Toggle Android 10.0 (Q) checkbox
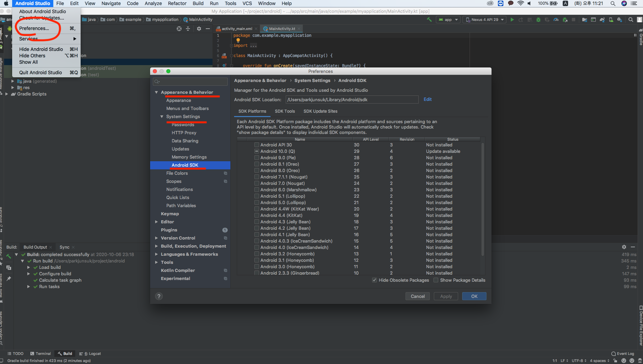 pos(257,151)
